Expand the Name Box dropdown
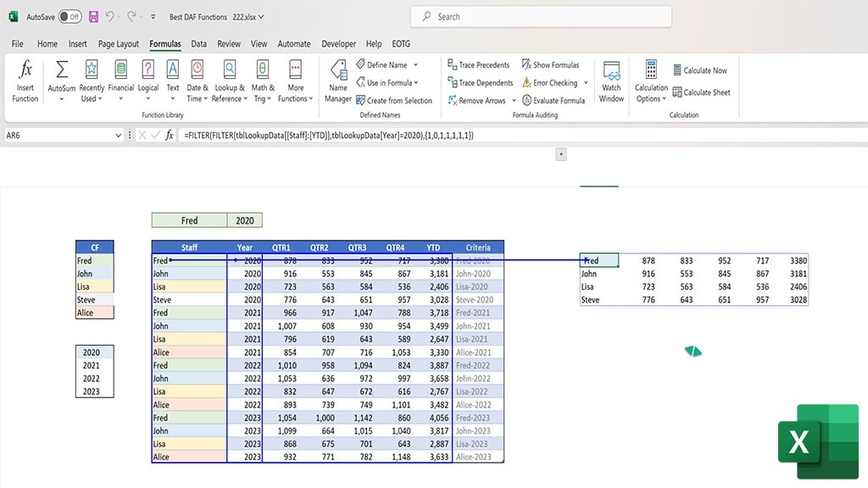This screenshot has height=488, width=868. coord(118,135)
